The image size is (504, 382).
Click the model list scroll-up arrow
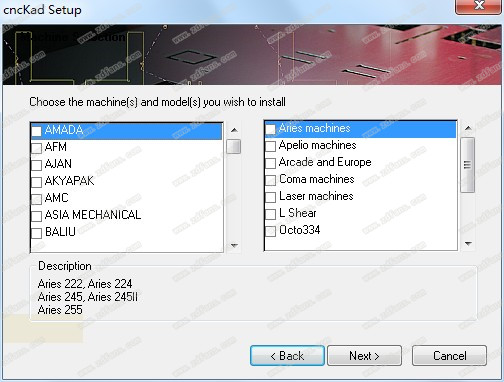point(468,128)
